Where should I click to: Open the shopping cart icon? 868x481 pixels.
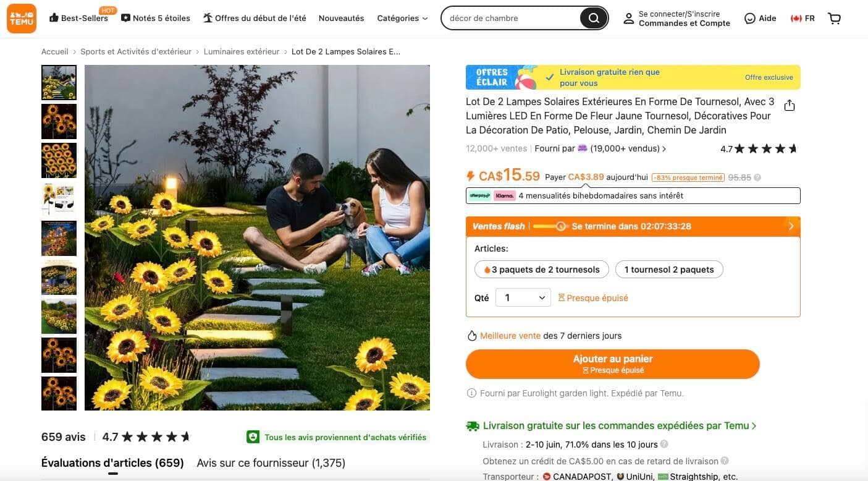pos(835,19)
